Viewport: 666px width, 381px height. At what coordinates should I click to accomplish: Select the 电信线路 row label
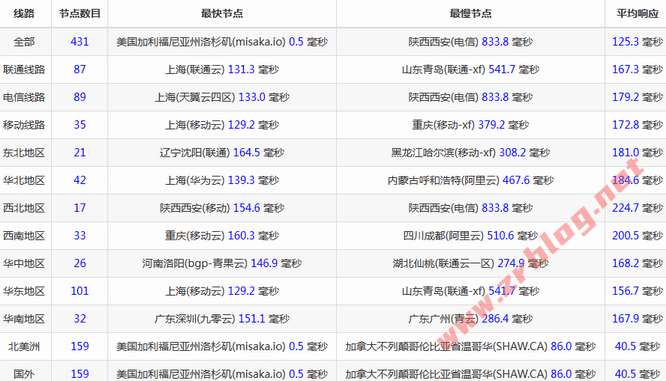[x=24, y=97]
